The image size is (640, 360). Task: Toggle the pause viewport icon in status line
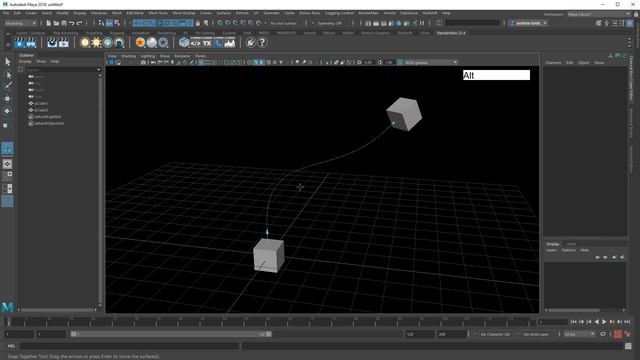tap(422, 23)
